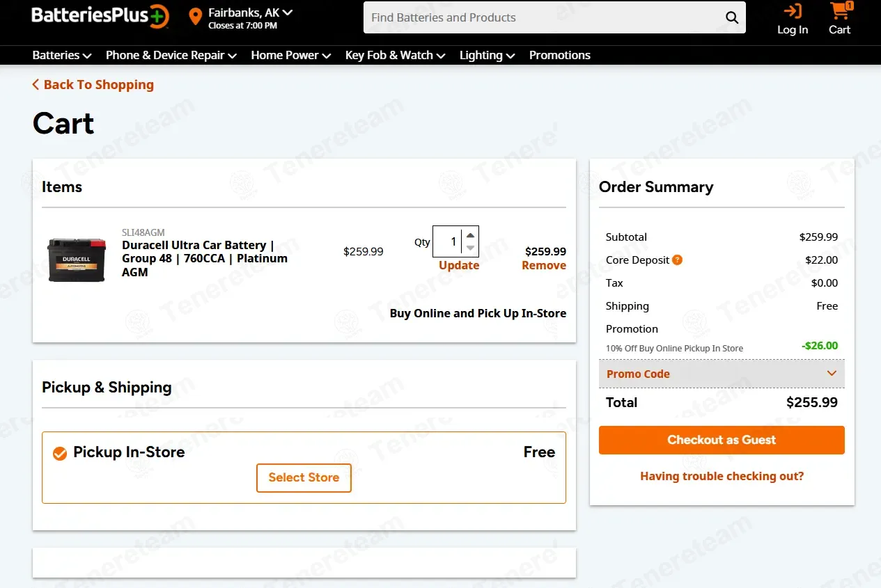Click the Select Store button

coord(304,478)
